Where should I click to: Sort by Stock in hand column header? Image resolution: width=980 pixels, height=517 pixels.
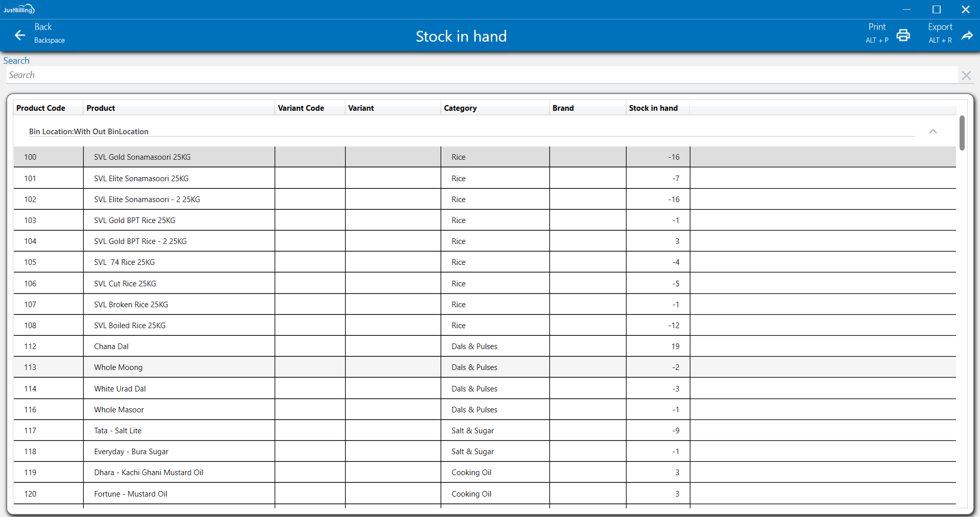pyautogui.click(x=653, y=108)
